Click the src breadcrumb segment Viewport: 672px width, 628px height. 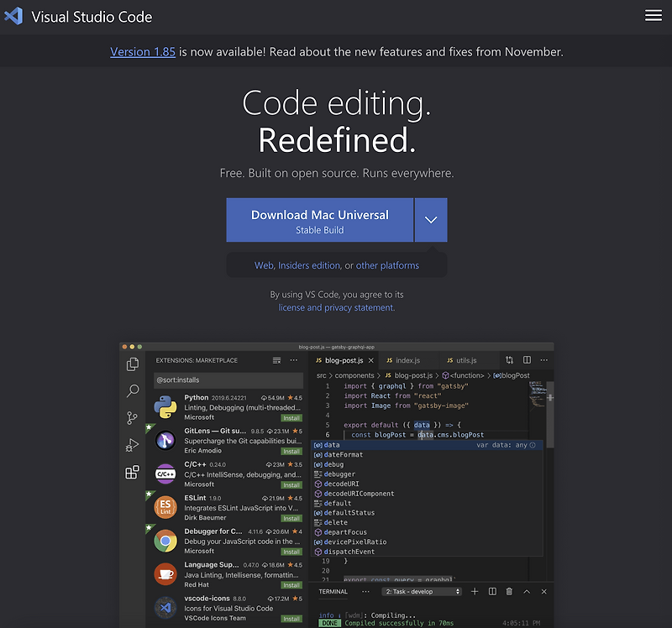(322, 375)
